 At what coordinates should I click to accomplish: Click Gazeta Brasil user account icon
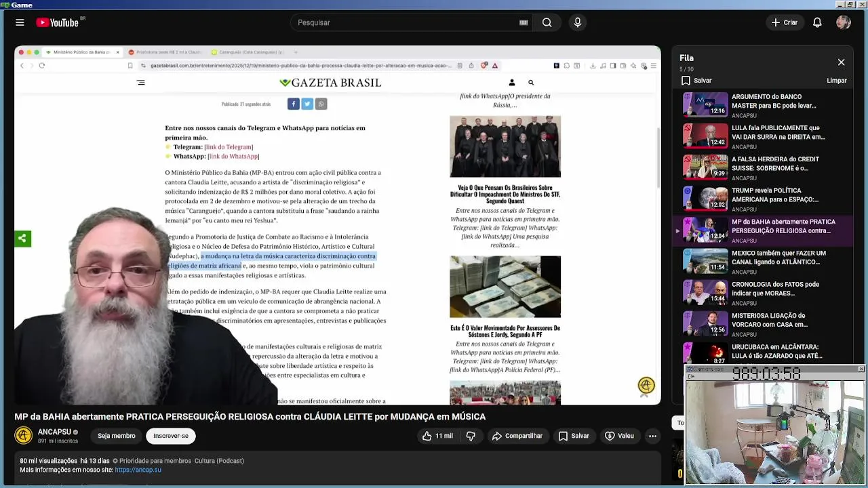(512, 83)
